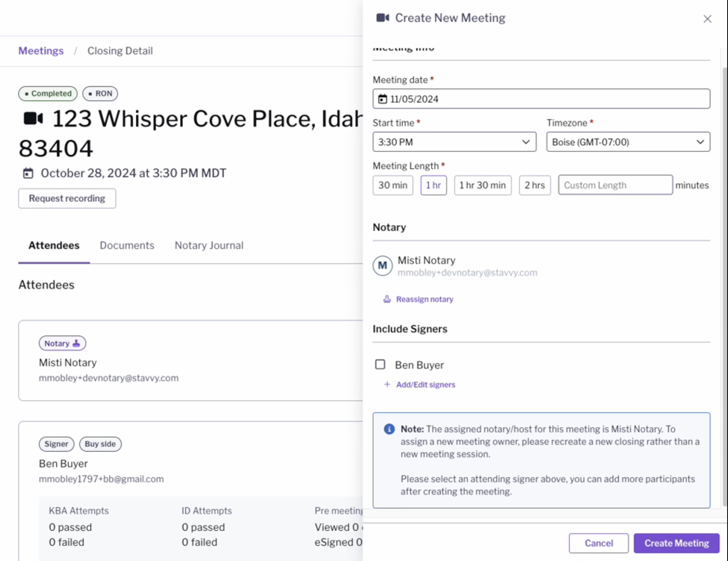Click Misti Notary name in the attendee card

pyautogui.click(x=68, y=363)
